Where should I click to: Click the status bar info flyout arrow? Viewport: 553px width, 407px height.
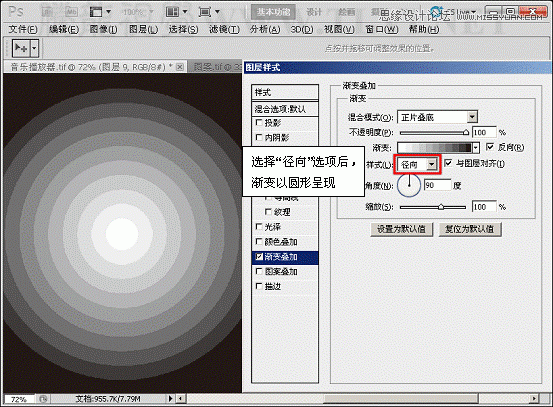coord(171,399)
